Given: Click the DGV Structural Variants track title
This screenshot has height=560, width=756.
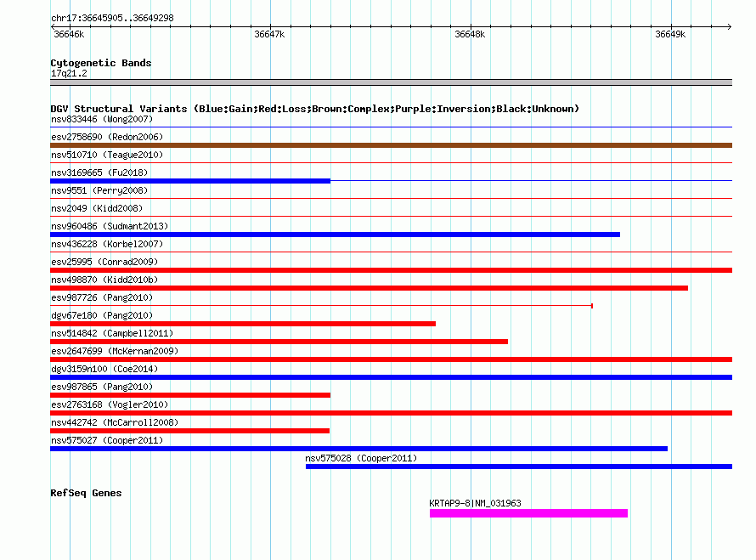Looking at the screenshot, I should (x=315, y=109).
